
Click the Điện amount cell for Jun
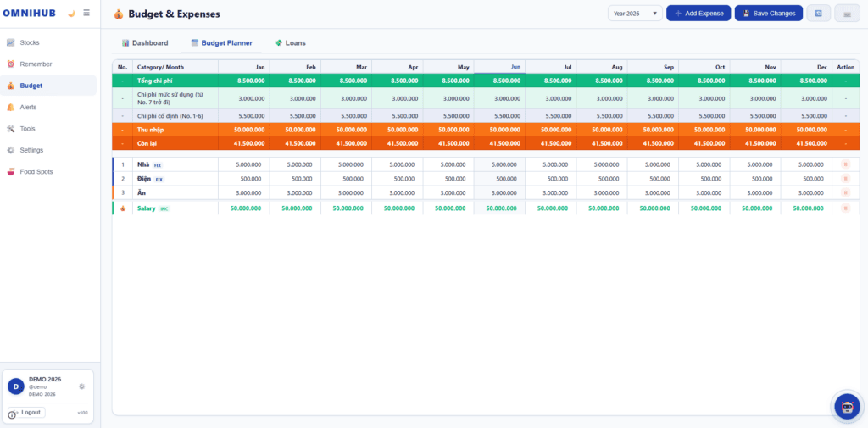[499, 179]
